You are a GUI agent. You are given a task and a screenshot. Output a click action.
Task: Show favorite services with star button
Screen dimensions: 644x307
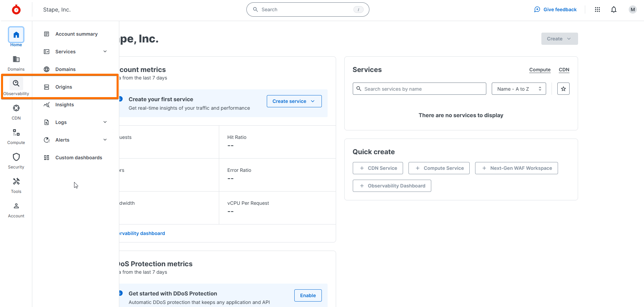(563, 89)
